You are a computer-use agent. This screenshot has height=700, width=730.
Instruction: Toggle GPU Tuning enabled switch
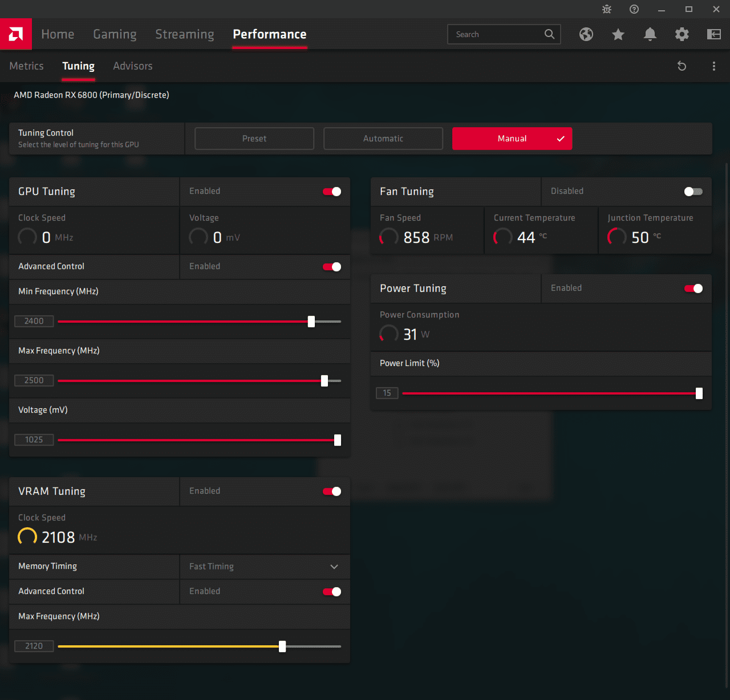point(332,192)
